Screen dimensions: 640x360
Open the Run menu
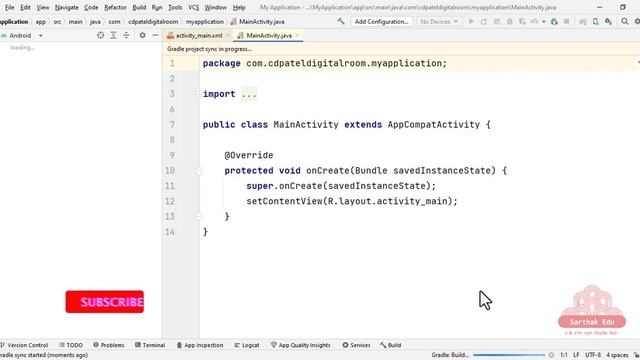point(157,7)
